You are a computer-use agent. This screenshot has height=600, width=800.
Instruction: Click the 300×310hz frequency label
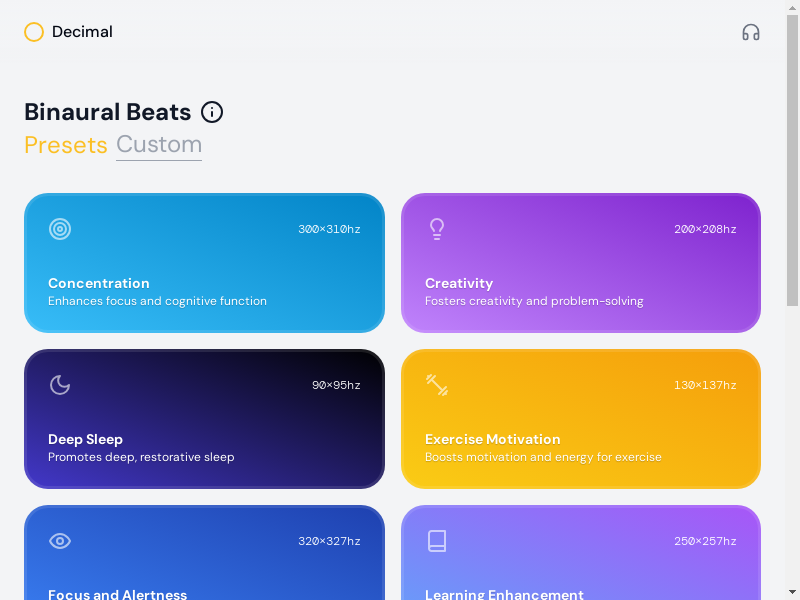coord(329,229)
